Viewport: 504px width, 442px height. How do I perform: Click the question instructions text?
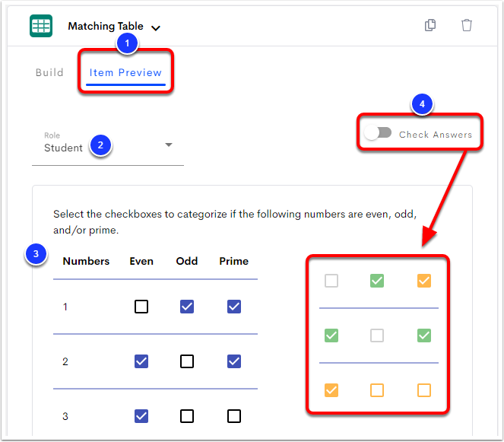coord(235,222)
